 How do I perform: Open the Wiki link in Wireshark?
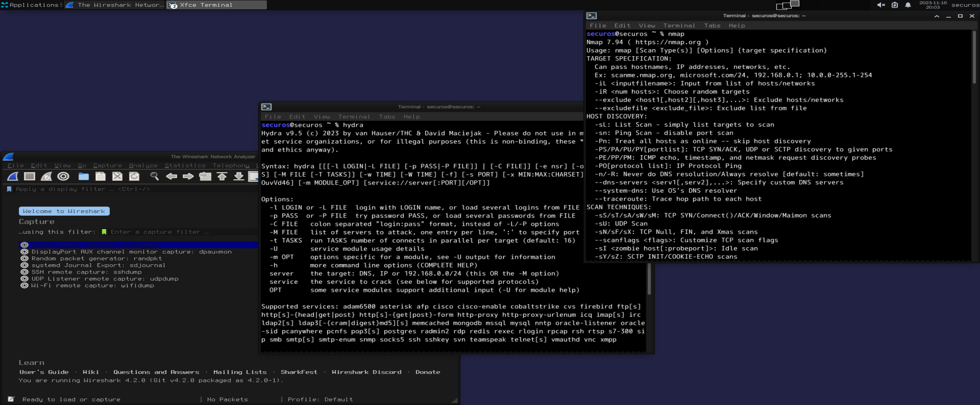coord(91,372)
